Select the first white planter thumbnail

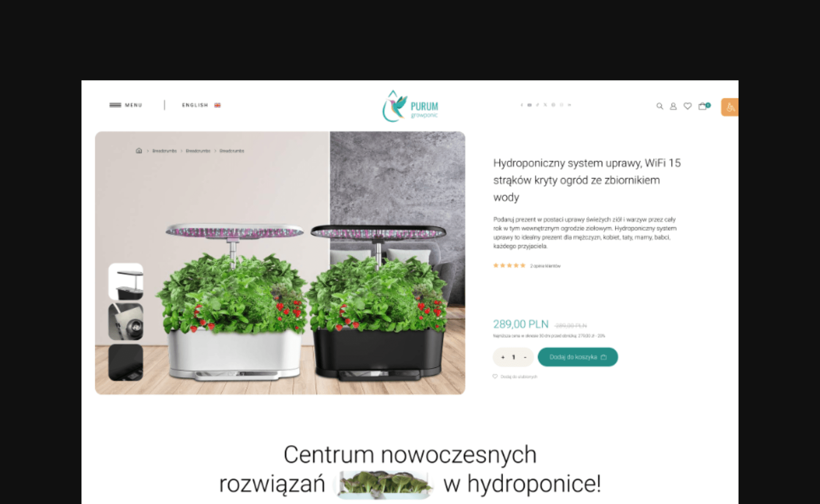(126, 281)
